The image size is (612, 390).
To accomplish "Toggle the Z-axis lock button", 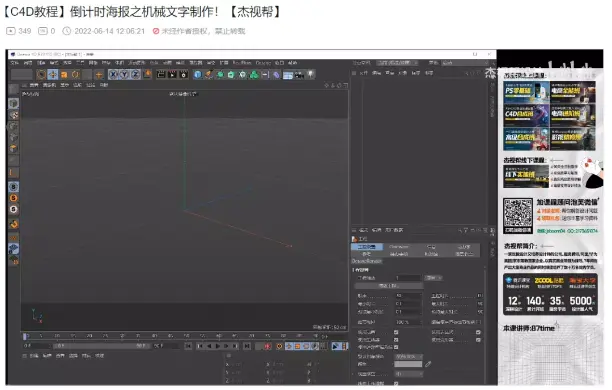I will coord(135,74).
